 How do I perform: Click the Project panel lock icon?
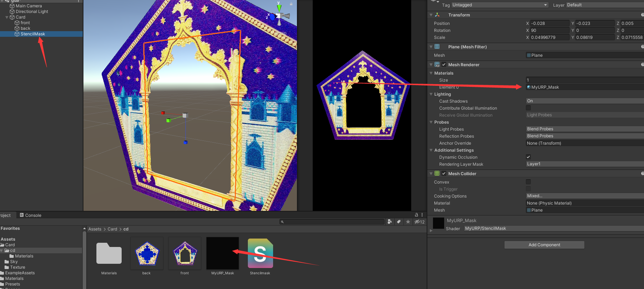(416, 215)
